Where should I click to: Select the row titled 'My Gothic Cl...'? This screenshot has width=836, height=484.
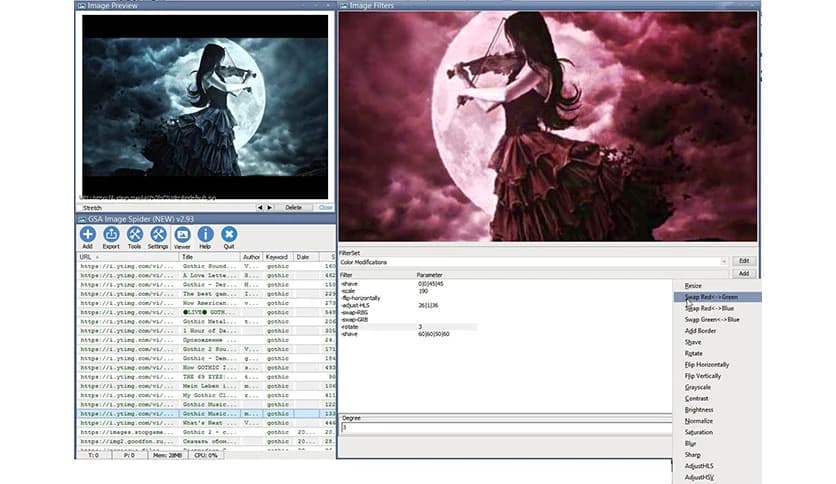[x=207, y=395]
